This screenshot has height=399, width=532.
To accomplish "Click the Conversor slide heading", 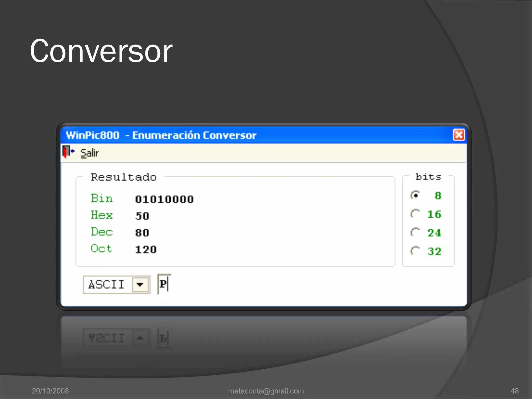I will coord(101,51).
